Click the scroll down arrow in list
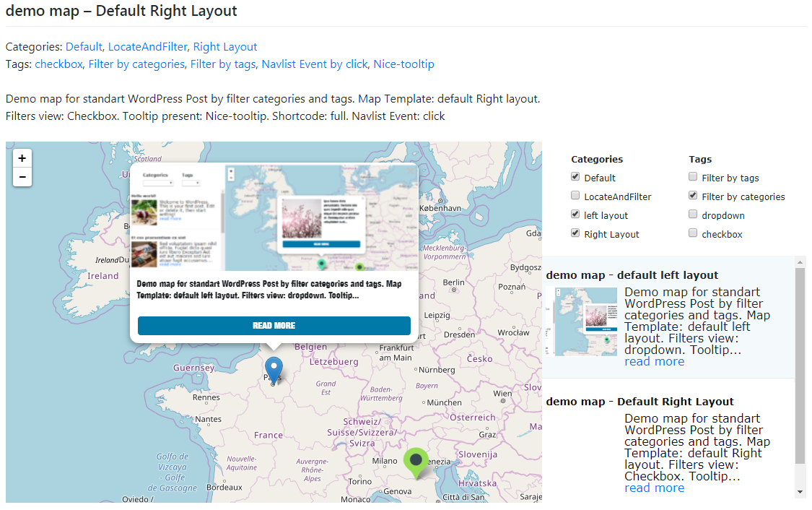 800,492
